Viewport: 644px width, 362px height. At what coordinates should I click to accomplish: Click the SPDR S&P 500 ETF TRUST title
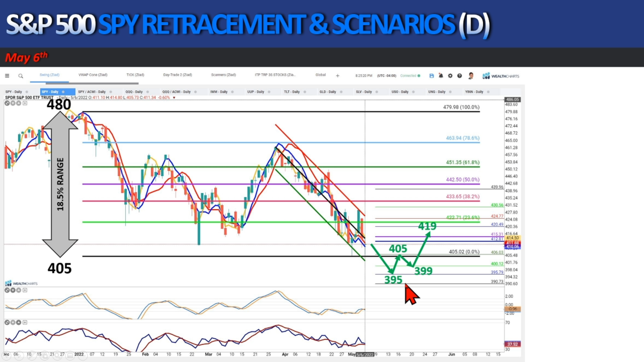[x=29, y=98]
